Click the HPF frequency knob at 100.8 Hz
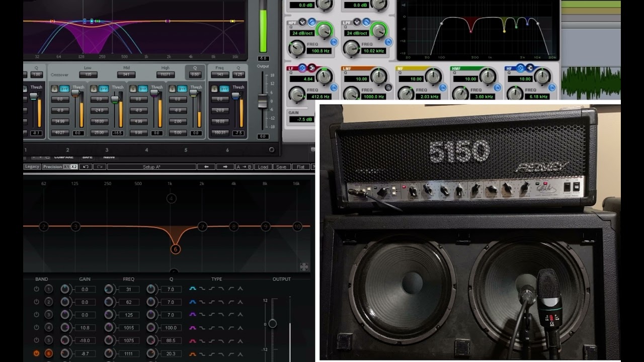The height and width of the screenshot is (362, 644). pos(297,48)
